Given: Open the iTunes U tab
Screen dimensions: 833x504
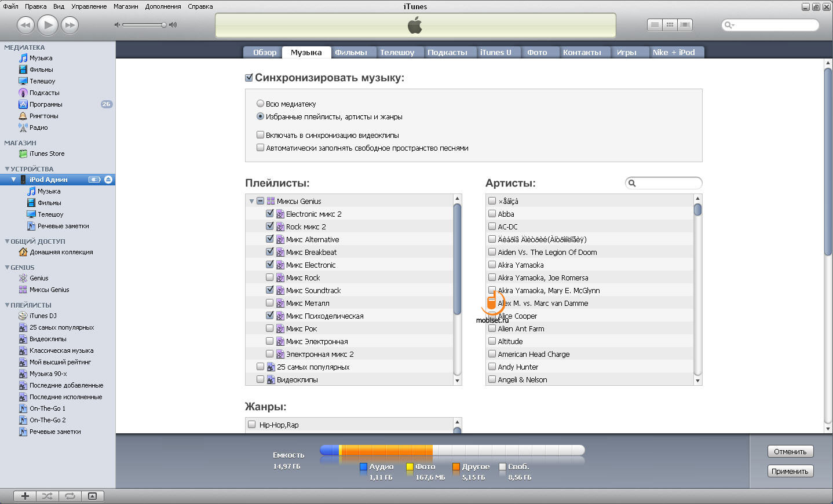Looking at the screenshot, I should tap(496, 52).
